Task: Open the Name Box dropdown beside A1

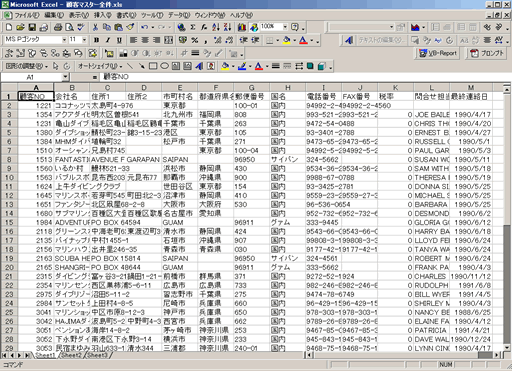Action: coord(65,77)
